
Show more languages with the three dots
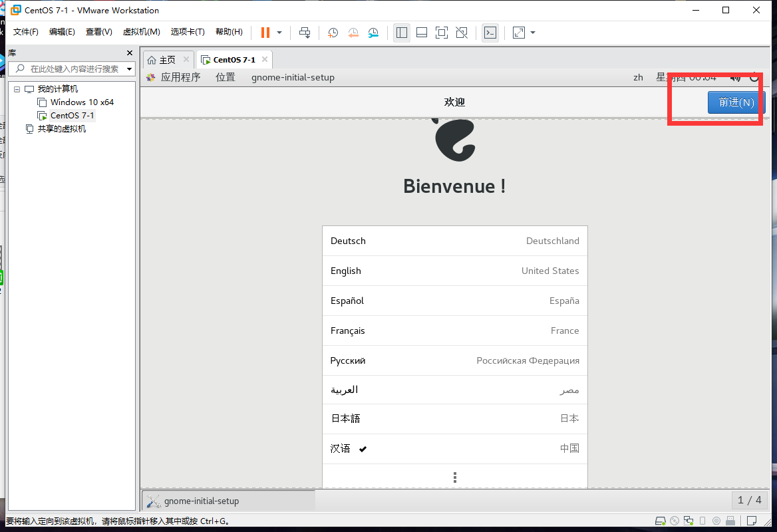pos(455,477)
